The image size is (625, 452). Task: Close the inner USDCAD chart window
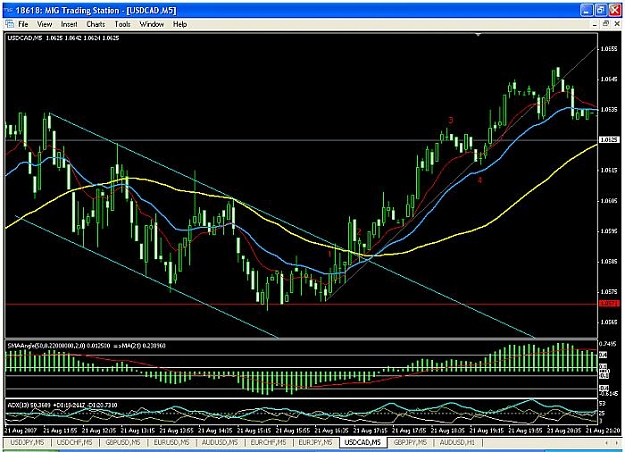click(617, 24)
